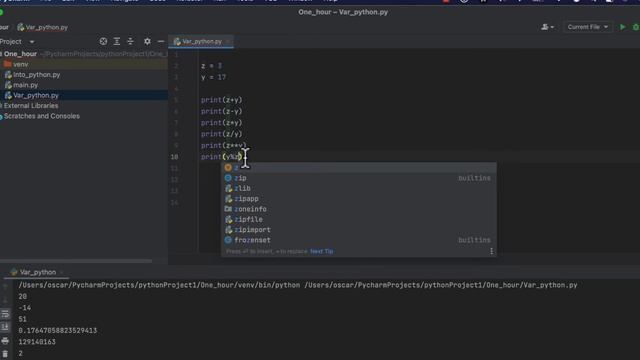Click code line y = 17
Screen dimensions: 640x360
coord(213,77)
